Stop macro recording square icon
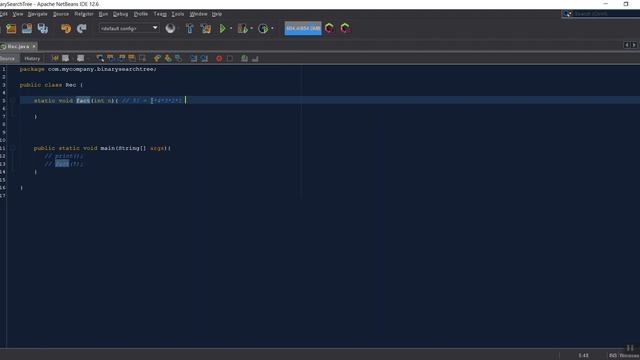Screen dimensions: 640x360 pyautogui.click(x=230, y=58)
